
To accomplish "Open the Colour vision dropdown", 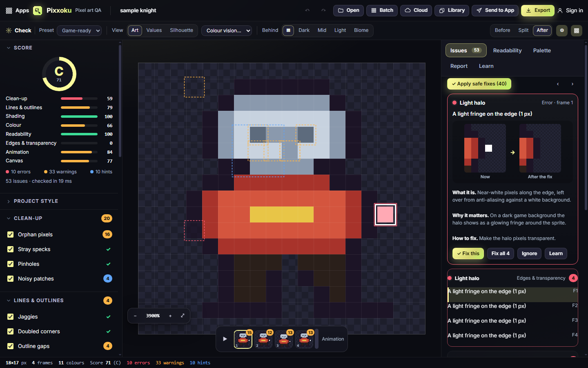I will [x=227, y=31].
